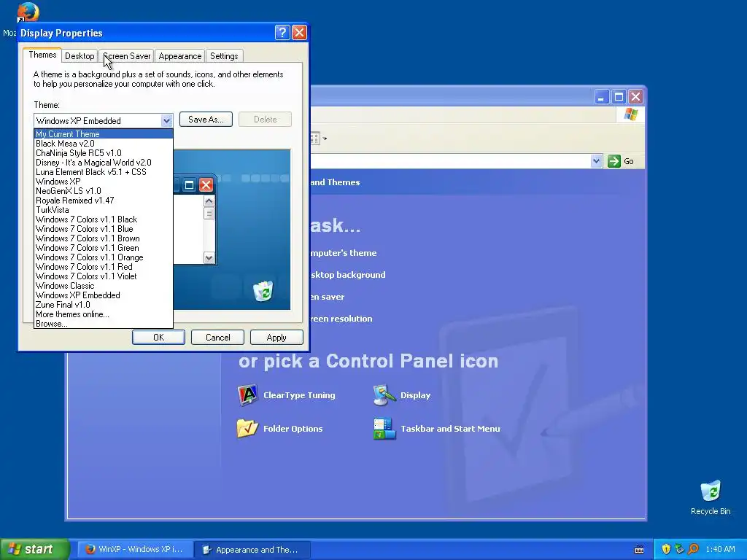Select the Themes tab
Viewport: 747px width, 560px height.
pos(42,55)
